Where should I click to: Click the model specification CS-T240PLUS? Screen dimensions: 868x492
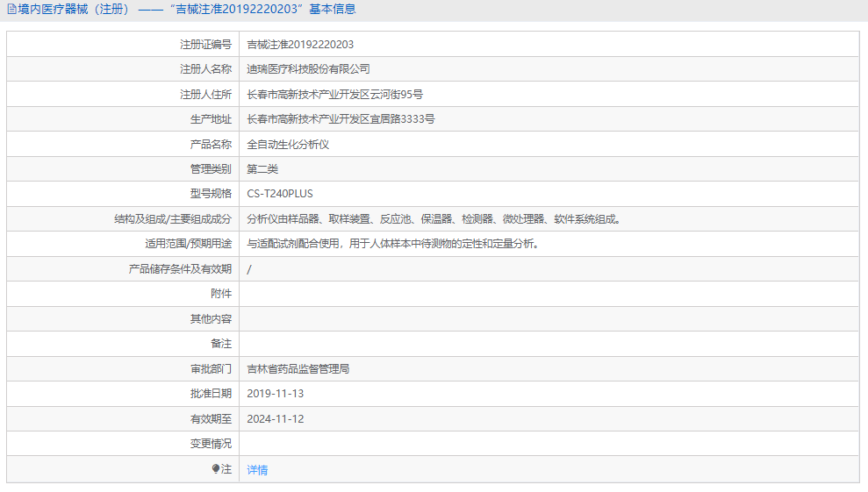pos(280,194)
